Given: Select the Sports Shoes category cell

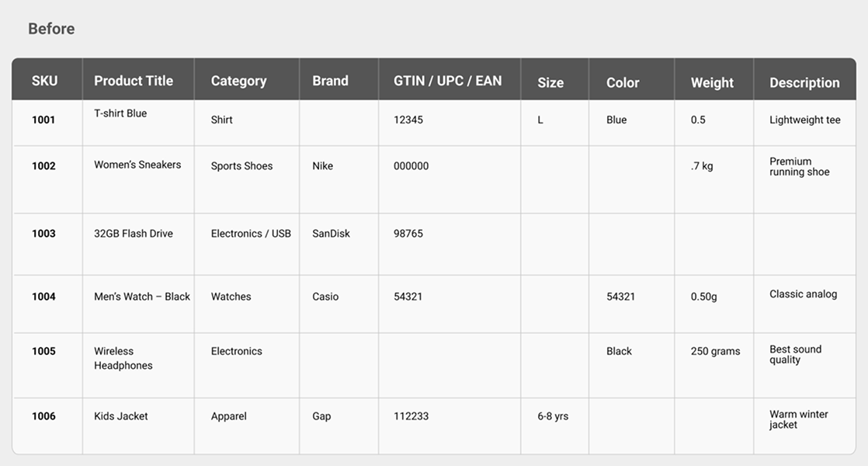Looking at the screenshot, I should (x=241, y=166).
